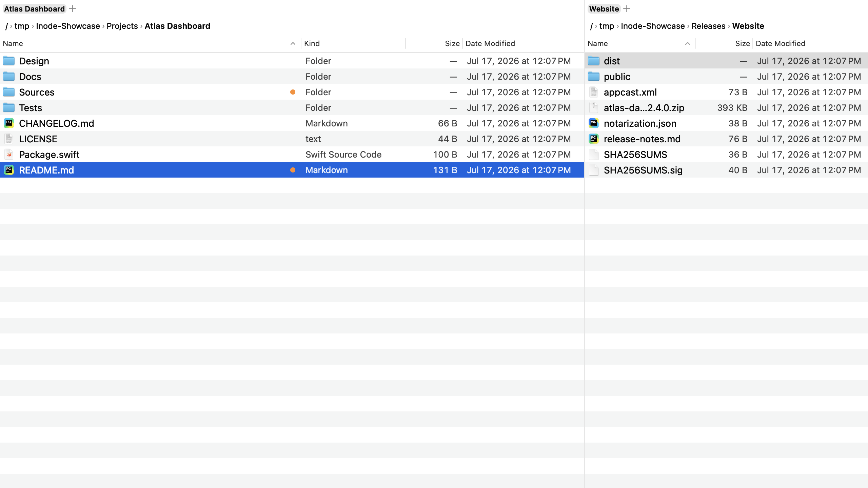Image resolution: width=868 pixels, height=488 pixels.
Task: Sort Website pane by Size column
Action: 742,43
